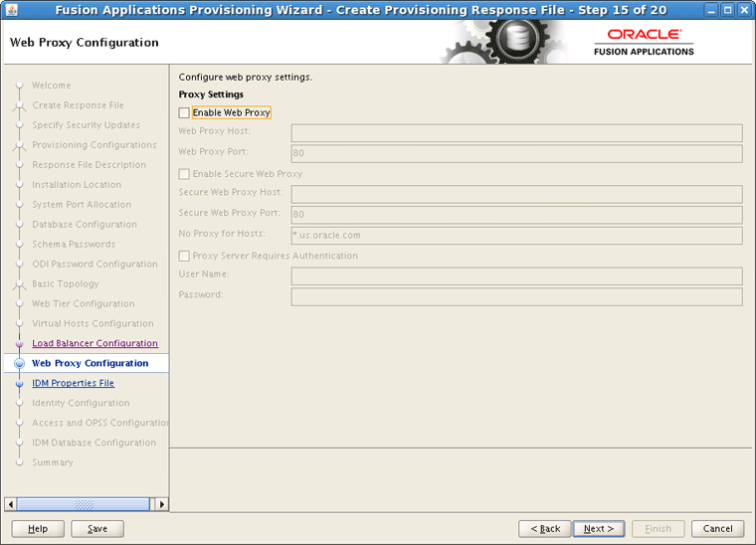Maximize the wizard window

(x=727, y=10)
